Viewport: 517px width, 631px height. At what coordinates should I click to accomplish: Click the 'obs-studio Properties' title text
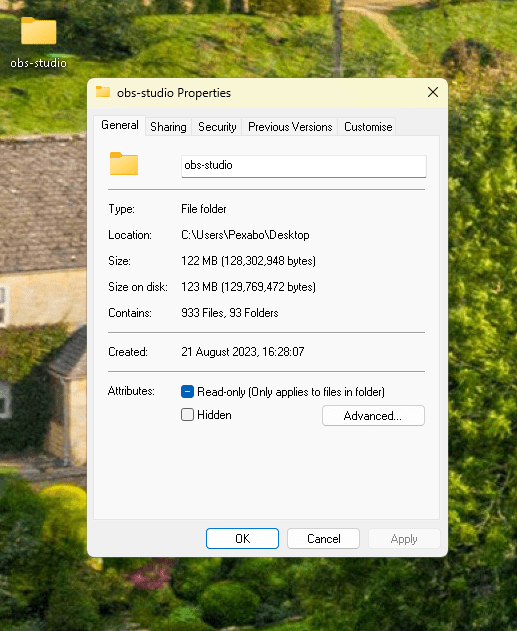[174, 93]
